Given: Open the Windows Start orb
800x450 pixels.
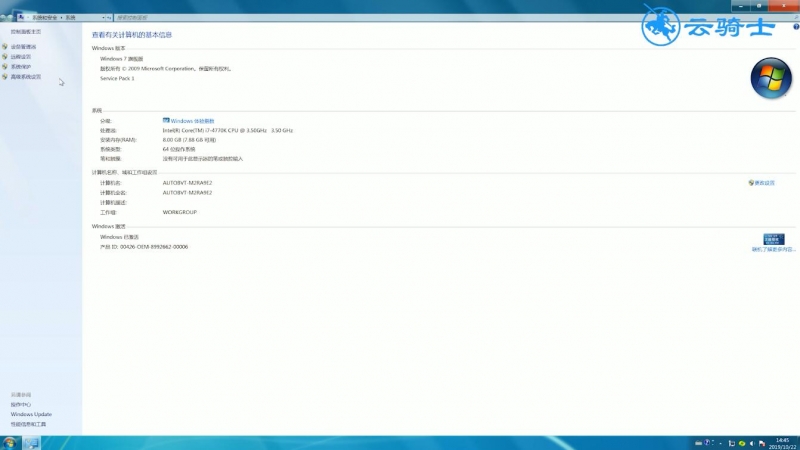Looking at the screenshot, I should tap(9, 443).
